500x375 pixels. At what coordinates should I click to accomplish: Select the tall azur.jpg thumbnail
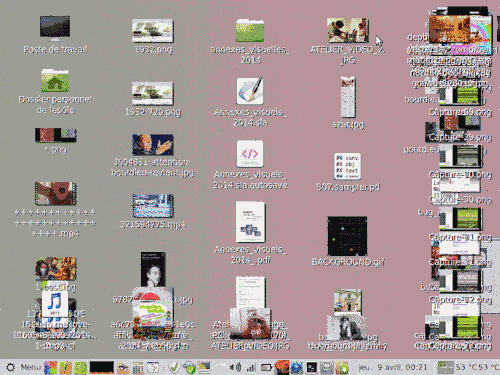pos(348,97)
